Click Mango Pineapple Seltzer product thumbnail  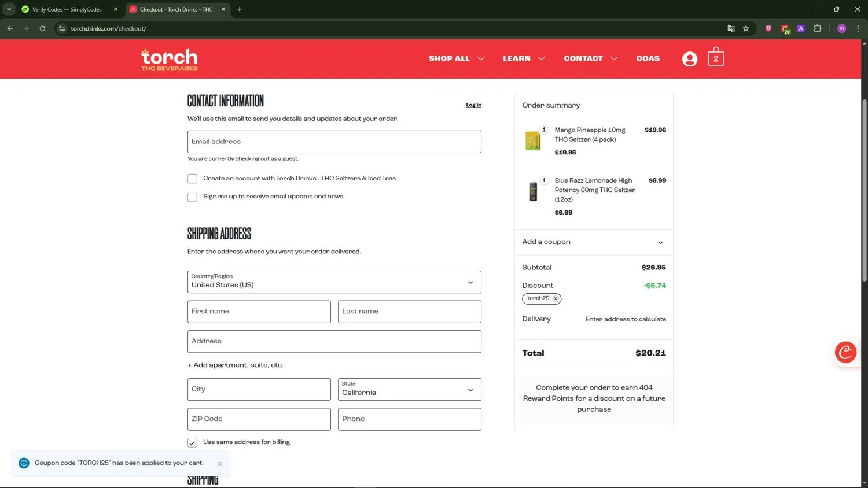(x=533, y=141)
